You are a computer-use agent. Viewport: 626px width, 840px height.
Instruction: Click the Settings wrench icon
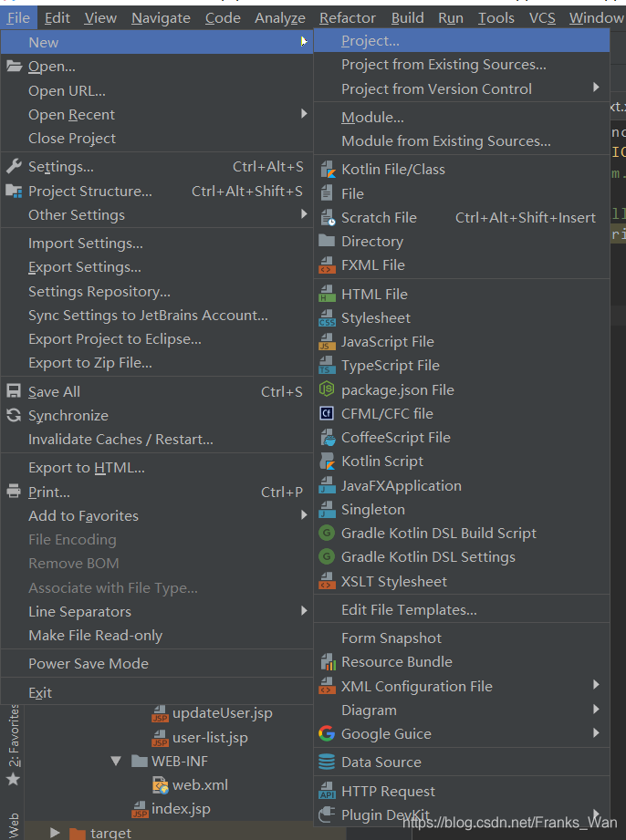[x=14, y=167]
